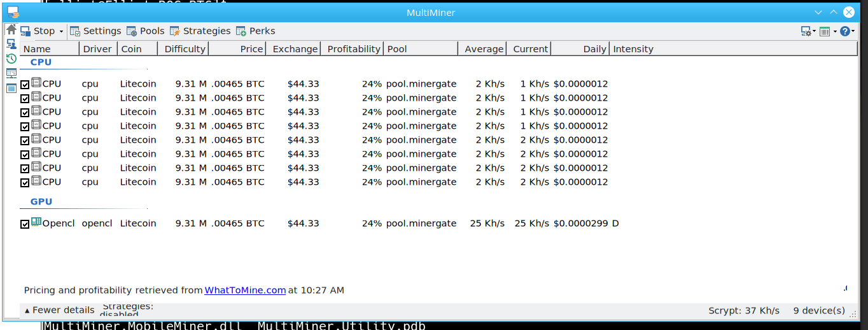868x330 pixels.
Task: Open the Perks dialog
Action: coord(255,31)
